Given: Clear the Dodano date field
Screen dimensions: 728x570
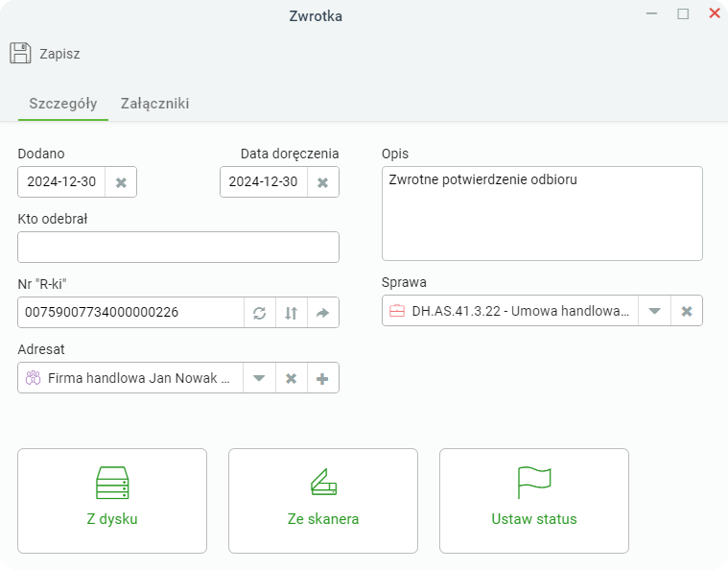Looking at the screenshot, I should pyautogui.click(x=121, y=182).
